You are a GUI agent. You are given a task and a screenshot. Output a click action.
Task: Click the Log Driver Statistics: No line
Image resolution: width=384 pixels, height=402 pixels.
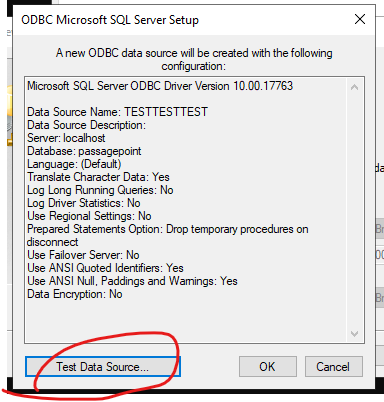pos(84,203)
